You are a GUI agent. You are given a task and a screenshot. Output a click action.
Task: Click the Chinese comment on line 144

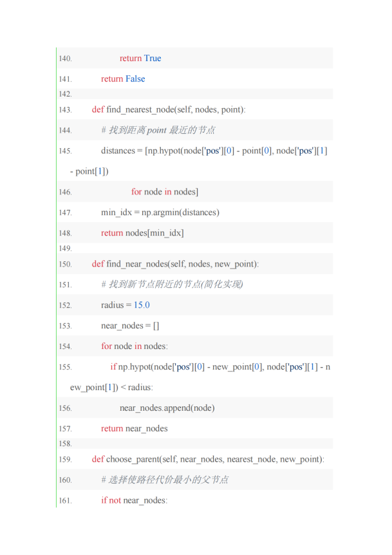pos(158,130)
